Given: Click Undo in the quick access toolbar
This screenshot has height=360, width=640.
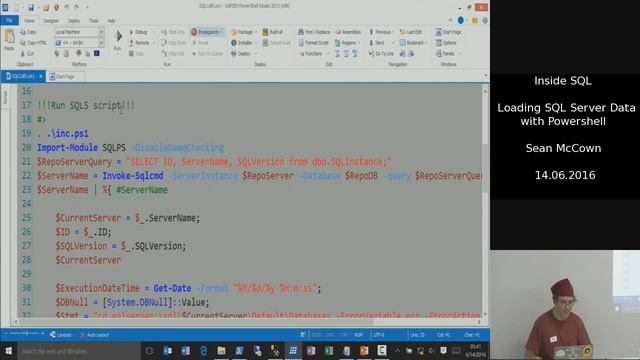Looking at the screenshot, I should click(x=67, y=7).
